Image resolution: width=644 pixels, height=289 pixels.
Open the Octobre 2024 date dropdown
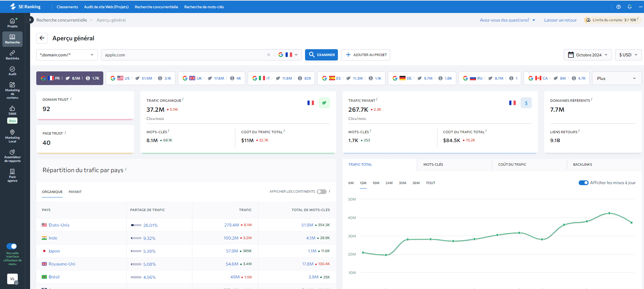588,55
